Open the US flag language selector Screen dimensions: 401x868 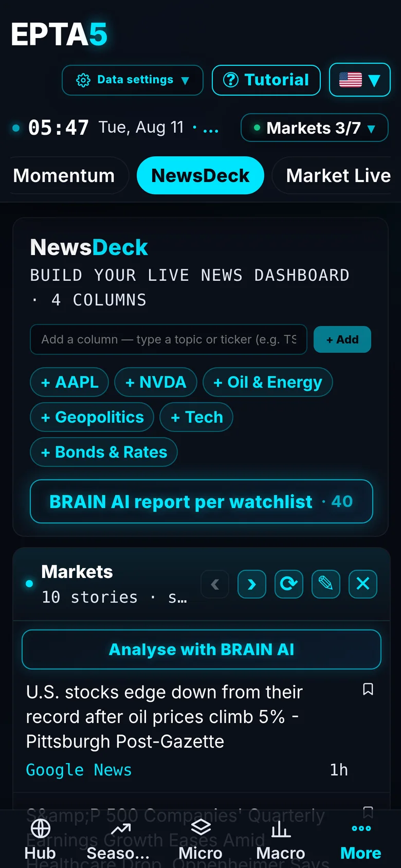point(360,80)
